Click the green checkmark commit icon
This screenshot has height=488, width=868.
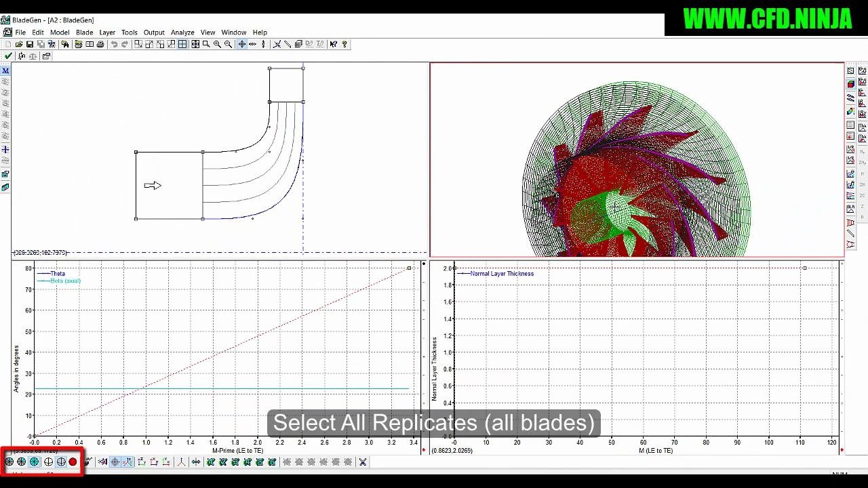[x=7, y=56]
